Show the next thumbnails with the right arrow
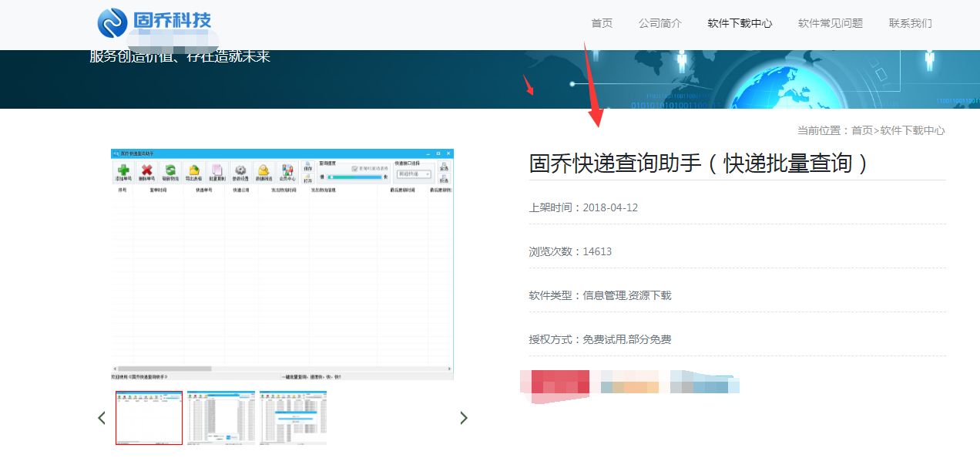 (x=463, y=418)
